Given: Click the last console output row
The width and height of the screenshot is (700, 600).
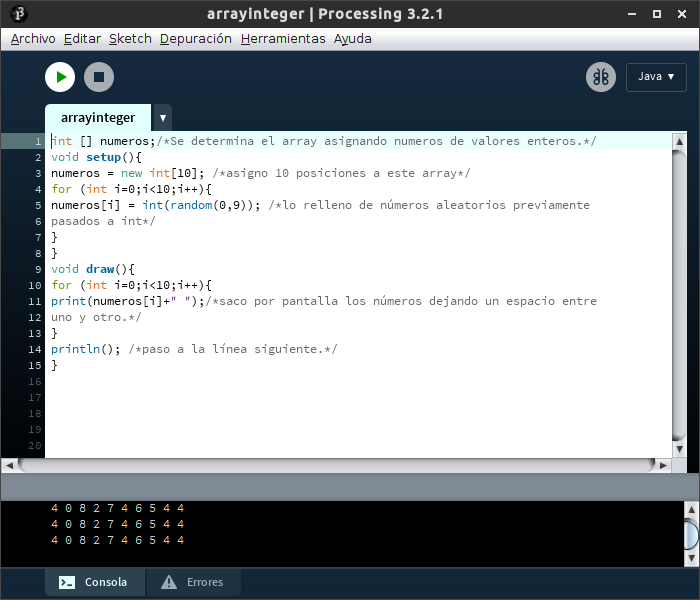Looking at the screenshot, I should [117, 540].
